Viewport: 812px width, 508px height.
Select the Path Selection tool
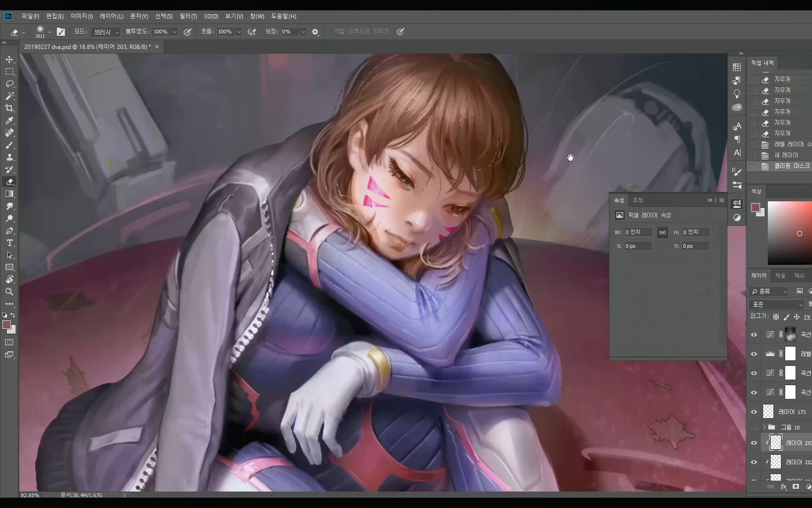[x=9, y=255]
